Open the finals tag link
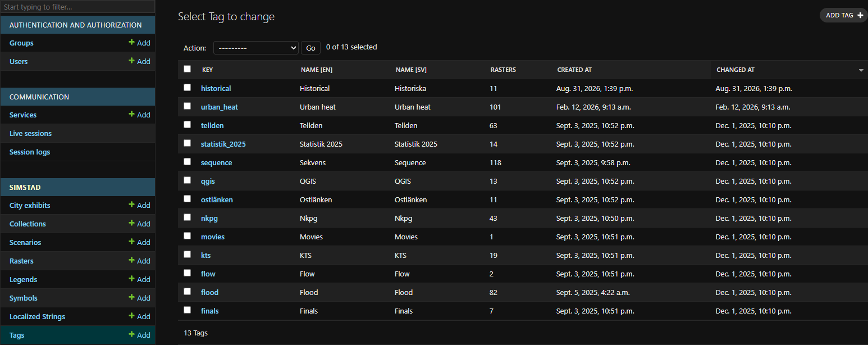The height and width of the screenshot is (345, 868). (x=210, y=311)
